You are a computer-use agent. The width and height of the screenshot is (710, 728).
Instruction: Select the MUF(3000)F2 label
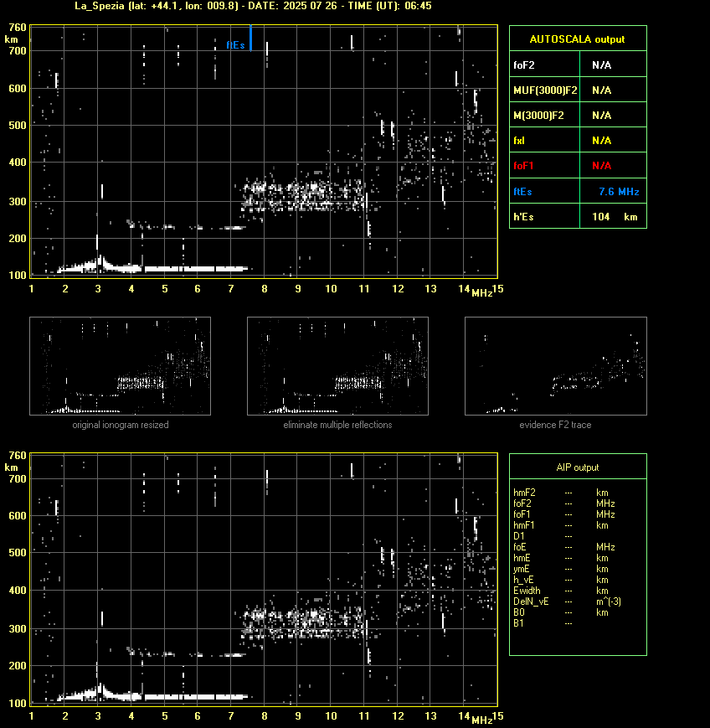(545, 90)
